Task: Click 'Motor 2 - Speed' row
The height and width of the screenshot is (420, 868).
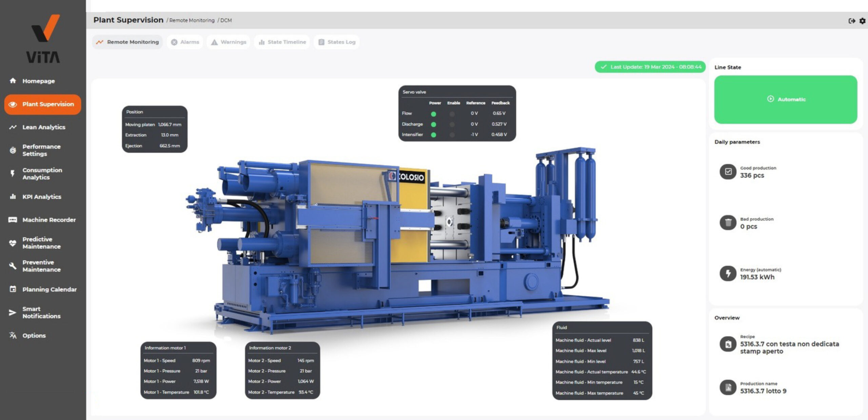Action: click(281, 361)
